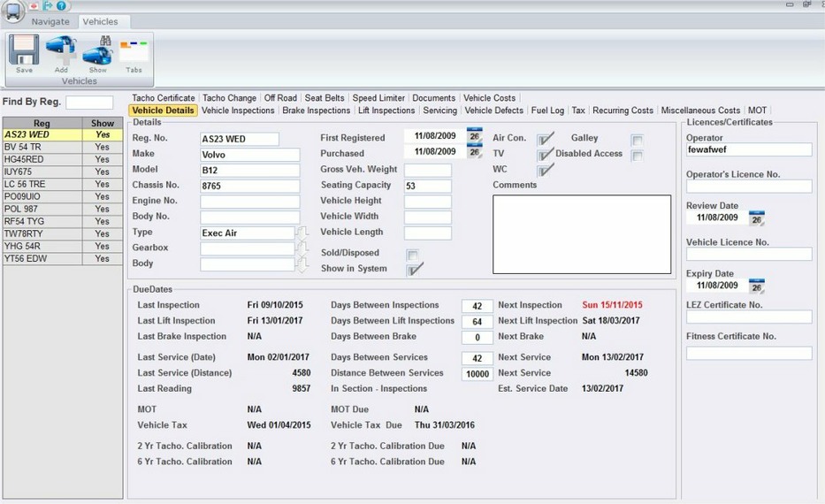
Task: Open the Tacho Change tab
Action: point(229,98)
